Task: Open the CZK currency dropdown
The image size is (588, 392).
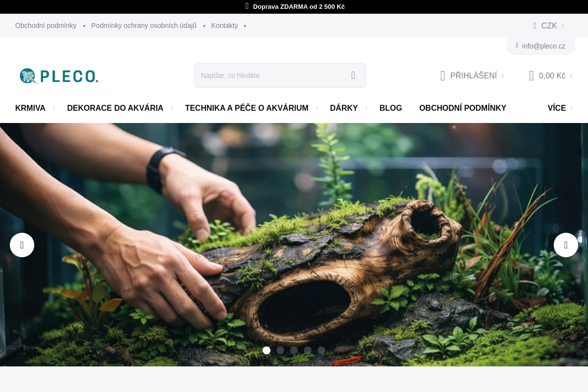Action: tap(549, 25)
